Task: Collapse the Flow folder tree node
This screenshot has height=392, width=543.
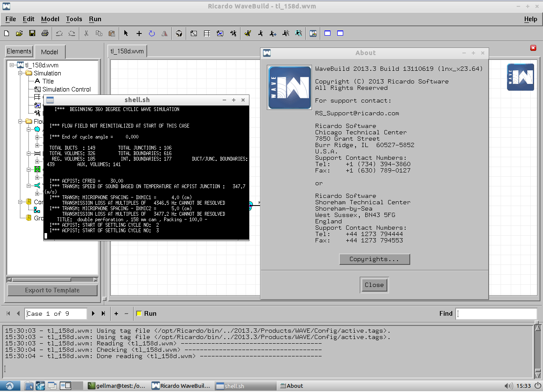Action: pyautogui.click(x=20, y=122)
